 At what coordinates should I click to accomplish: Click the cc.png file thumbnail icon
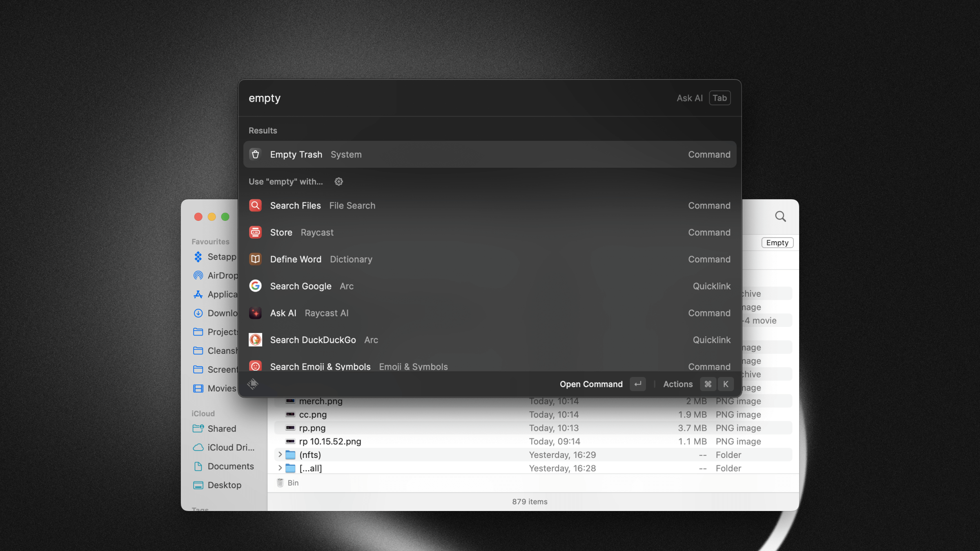(290, 414)
